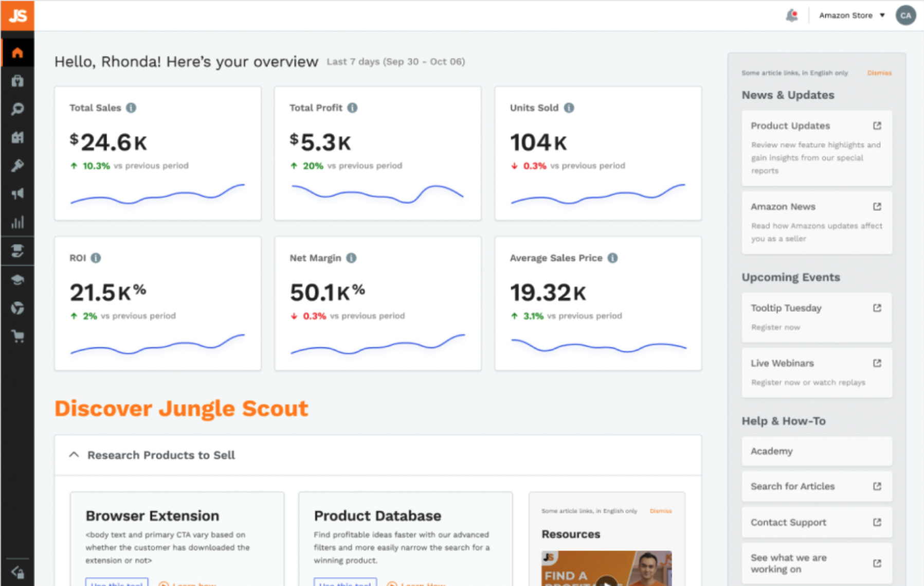The height and width of the screenshot is (586, 924).
Task: Open the Total Sales info tooltip icon
Action: 131,108
